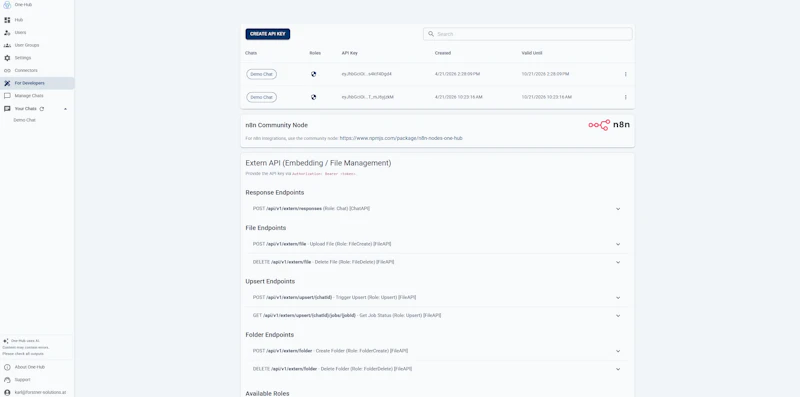Expand POST Trigger Upsert endpoint
The width and height of the screenshot is (800, 397).
(618, 298)
